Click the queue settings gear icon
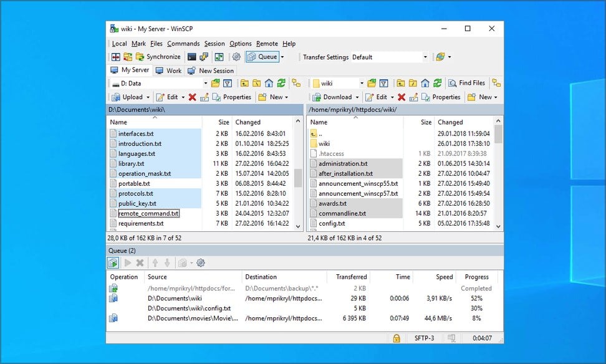Viewport: 606px width, 364px height. (201, 263)
